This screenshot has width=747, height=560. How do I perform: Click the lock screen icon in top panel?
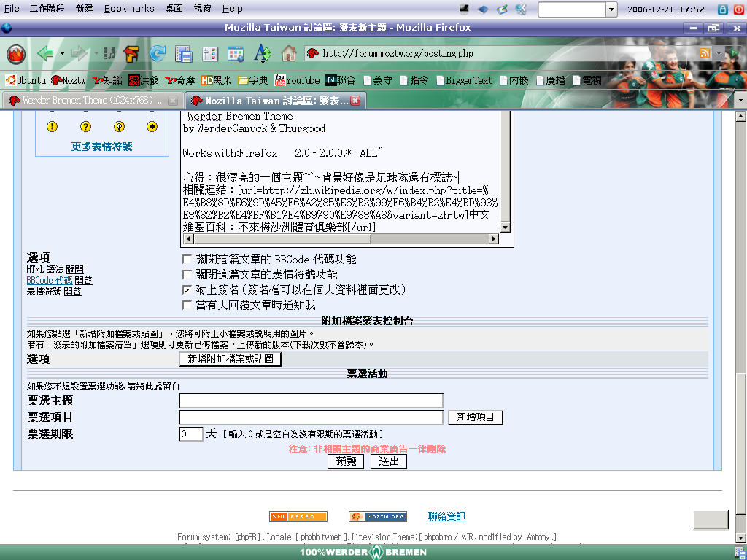pyautogui.click(x=722, y=9)
